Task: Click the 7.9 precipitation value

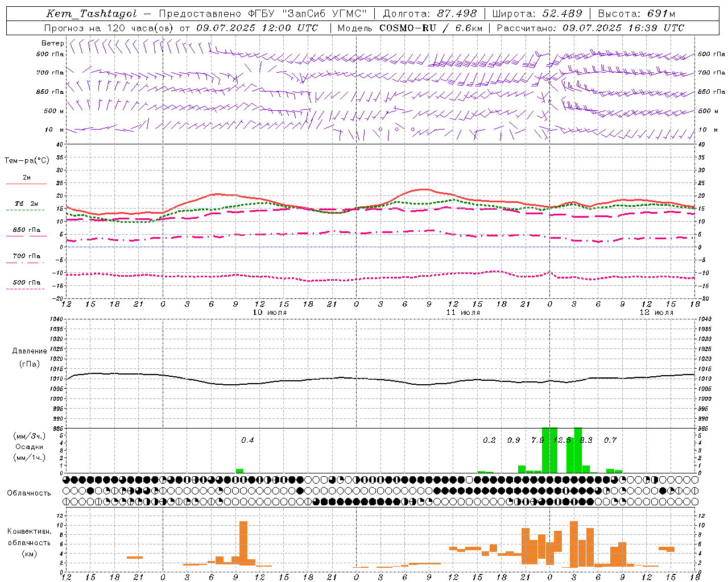Action: click(x=537, y=440)
